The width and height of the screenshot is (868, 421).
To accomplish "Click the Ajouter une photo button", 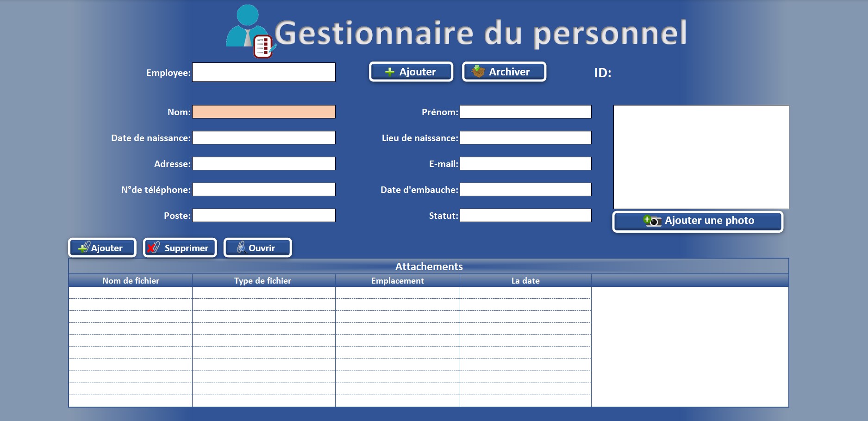I will pos(698,222).
